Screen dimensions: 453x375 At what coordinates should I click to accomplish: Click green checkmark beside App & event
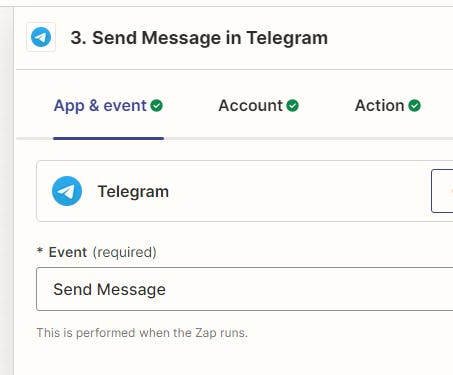pyautogui.click(x=156, y=106)
